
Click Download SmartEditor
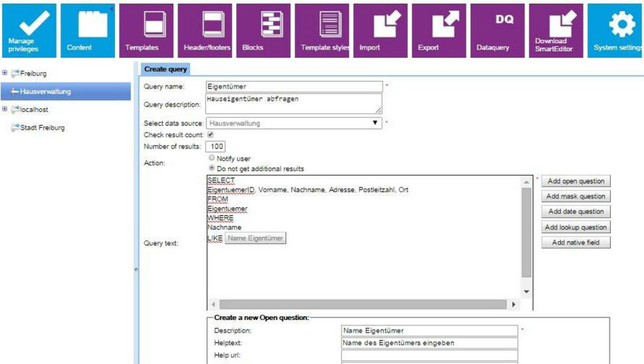click(x=555, y=30)
